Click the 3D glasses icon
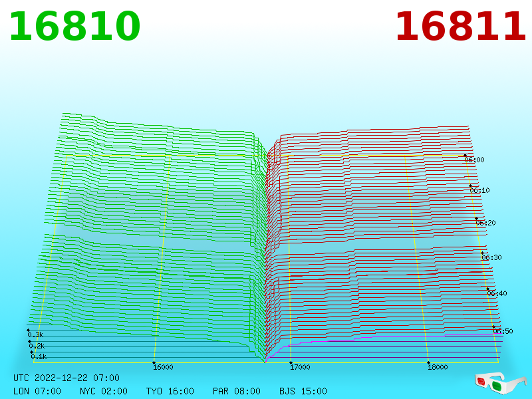532x399 pixels. point(501,384)
